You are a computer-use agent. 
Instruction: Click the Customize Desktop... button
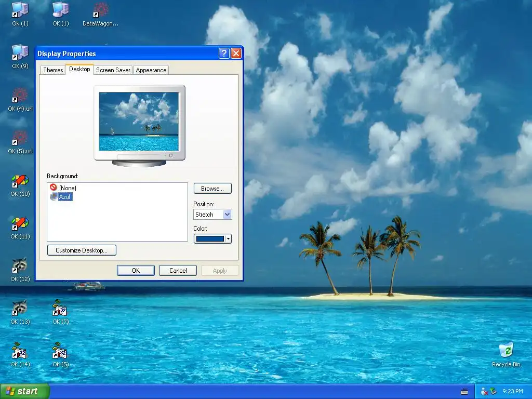(x=82, y=250)
